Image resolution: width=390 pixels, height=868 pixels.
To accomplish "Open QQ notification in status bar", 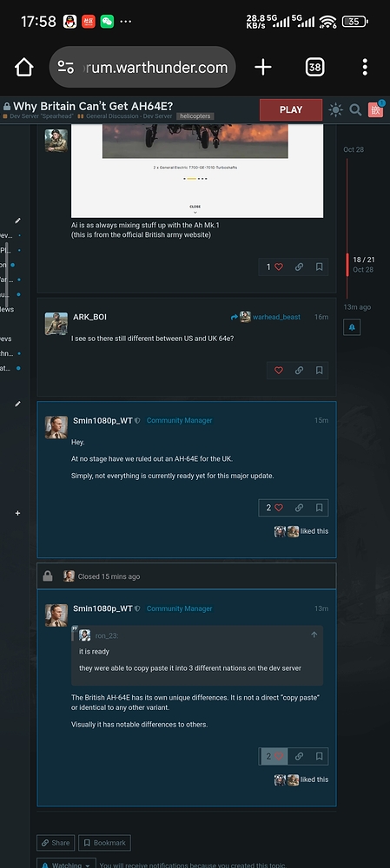I will [69, 22].
